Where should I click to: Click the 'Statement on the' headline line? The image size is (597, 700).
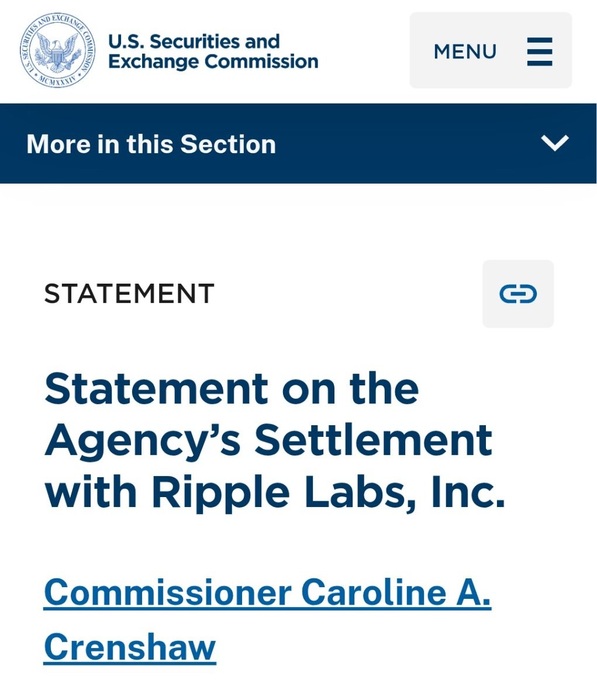point(232,388)
